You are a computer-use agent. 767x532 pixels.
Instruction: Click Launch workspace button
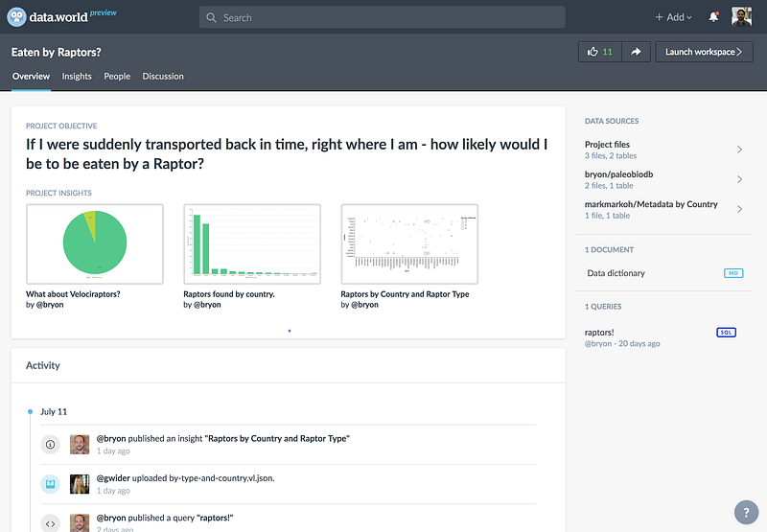click(704, 52)
